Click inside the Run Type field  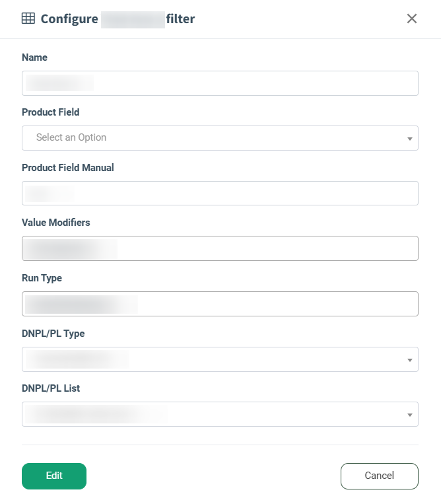(220, 304)
